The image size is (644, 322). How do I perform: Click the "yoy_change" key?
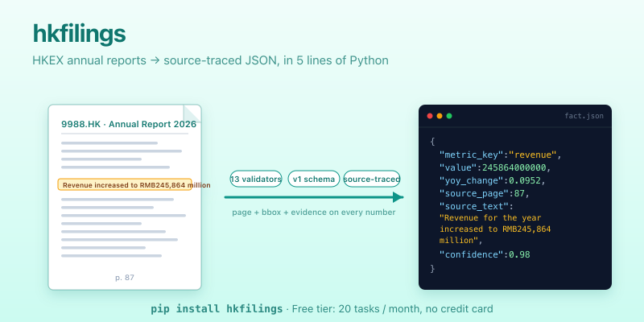click(x=472, y=180)
